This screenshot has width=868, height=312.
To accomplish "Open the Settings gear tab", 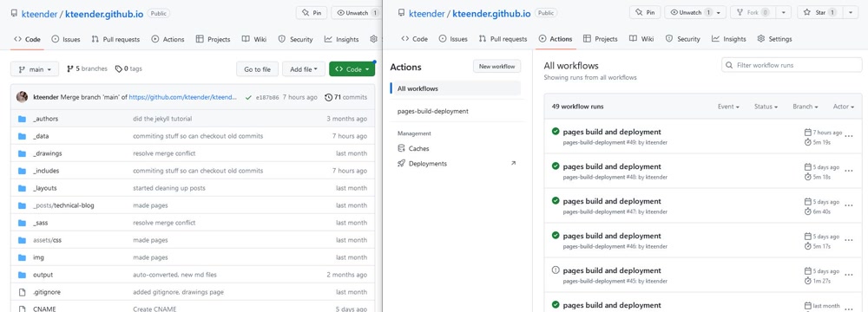I will pos(774,39).
